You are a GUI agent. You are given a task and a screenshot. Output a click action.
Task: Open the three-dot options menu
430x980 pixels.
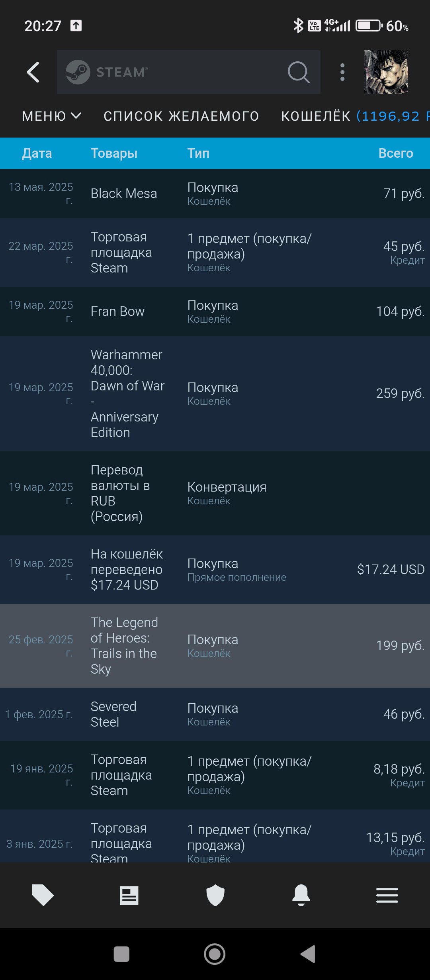pos(342,72)
